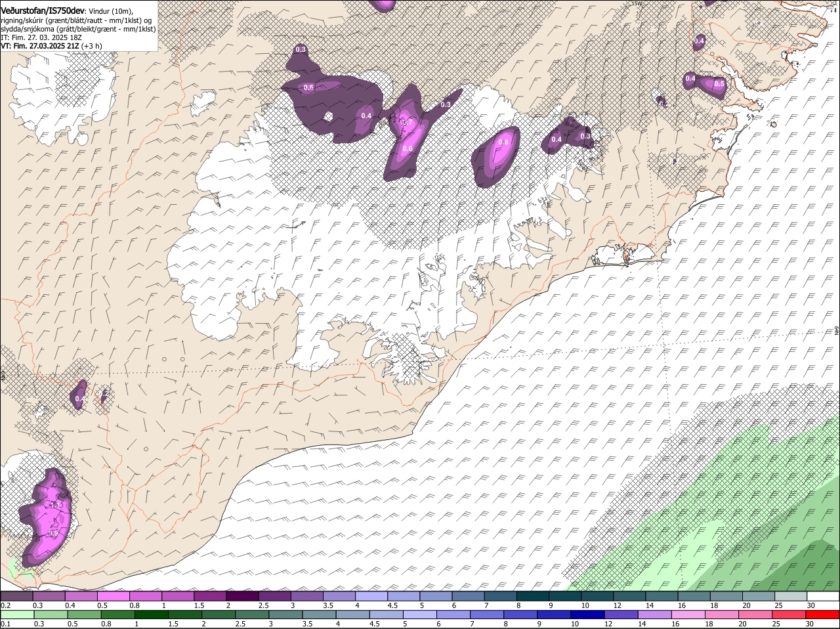Pick the 2.5 swatch in bottom rain legend row
840x629 pixels.
tap(252, 615)
